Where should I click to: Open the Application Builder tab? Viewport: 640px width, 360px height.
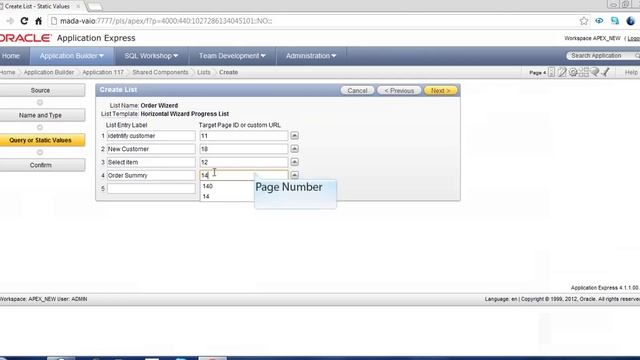point(72,56)
